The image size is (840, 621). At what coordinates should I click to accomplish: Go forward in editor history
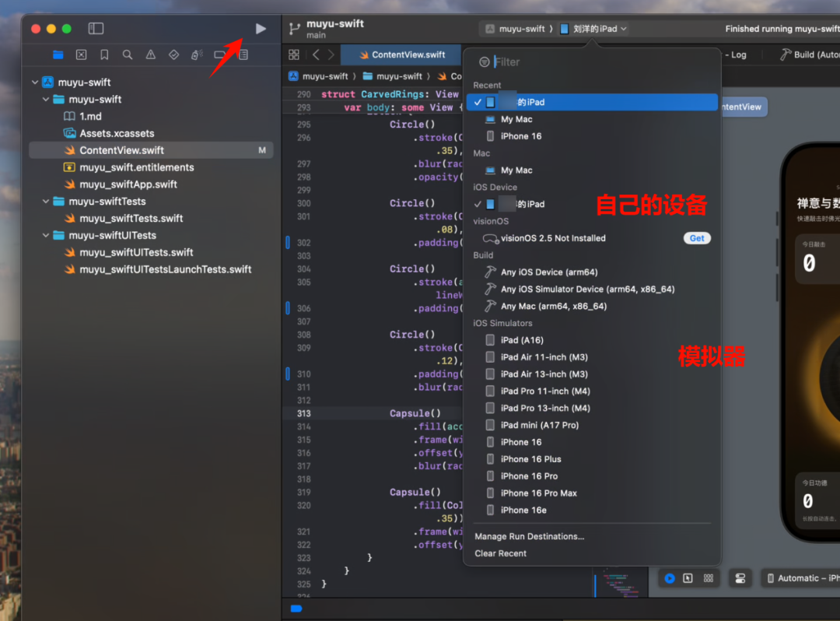[x=331, y=54]
